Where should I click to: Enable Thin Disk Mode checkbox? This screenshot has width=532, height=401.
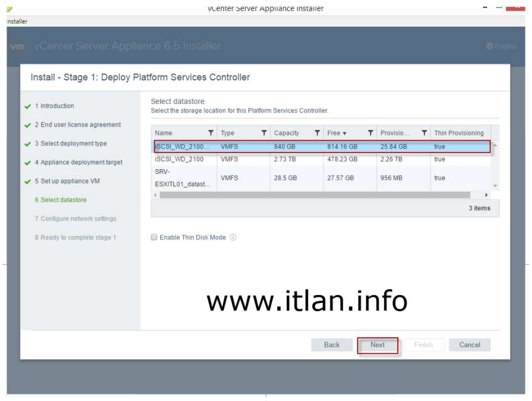[x=154, y=238]
